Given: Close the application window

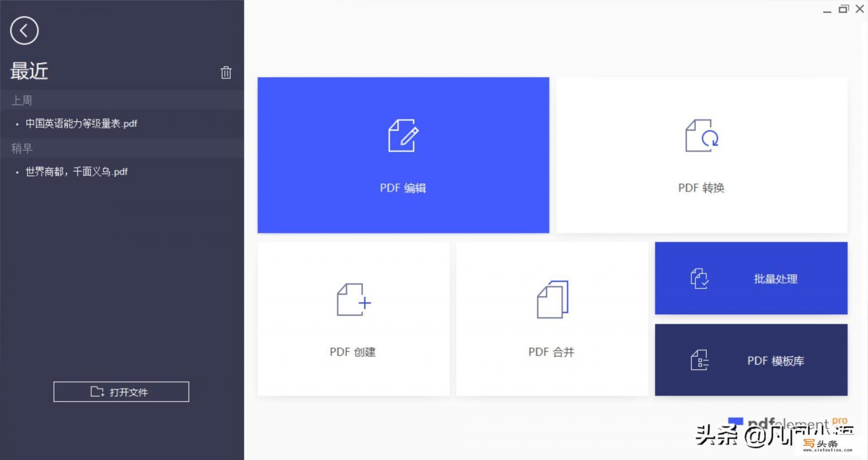Looking at the screenshot, I should tap(859, 9).
